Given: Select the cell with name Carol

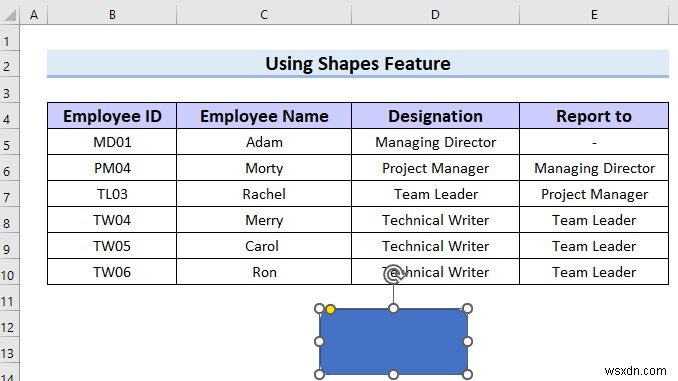Looking at the screenshot, I should pos(264,246).
